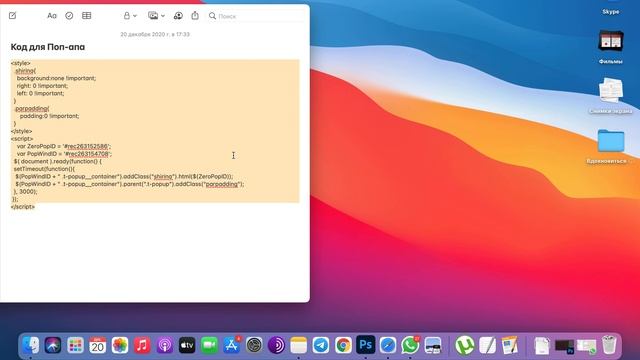
Task: Open Pages in the Dock
Action: coord(509,345)
